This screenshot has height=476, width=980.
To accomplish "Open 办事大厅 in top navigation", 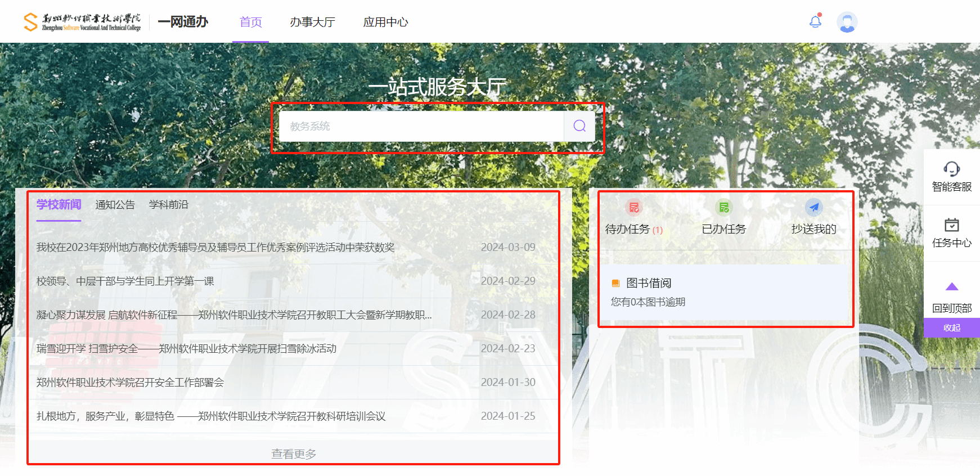I will (312, 22).
